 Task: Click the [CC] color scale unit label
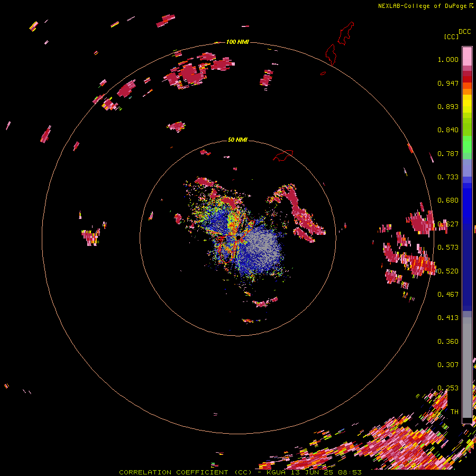coord(451,36)
